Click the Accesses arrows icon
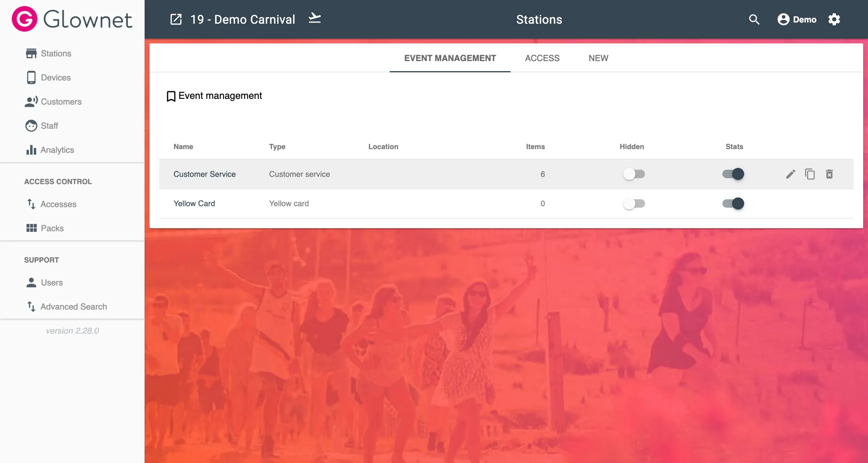The width and height of the screenshot is (868, 463). pyautogui.click(x=31, y=204)
